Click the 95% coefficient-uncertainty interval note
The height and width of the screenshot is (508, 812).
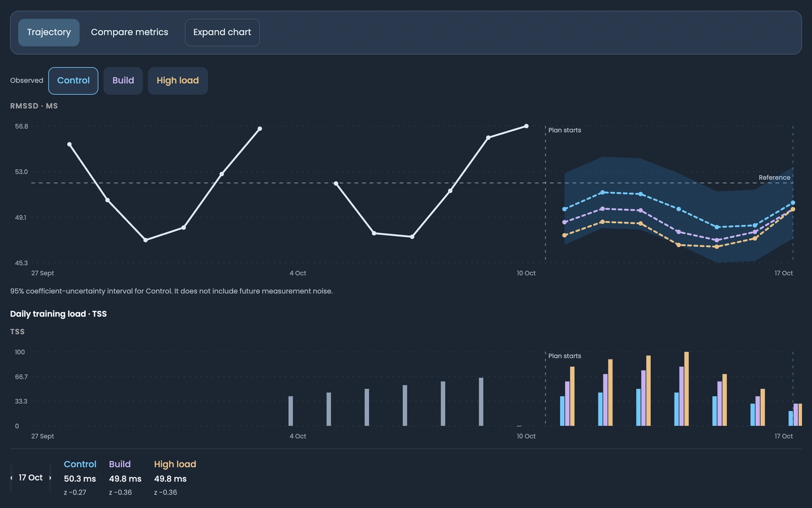click(172, 291)
